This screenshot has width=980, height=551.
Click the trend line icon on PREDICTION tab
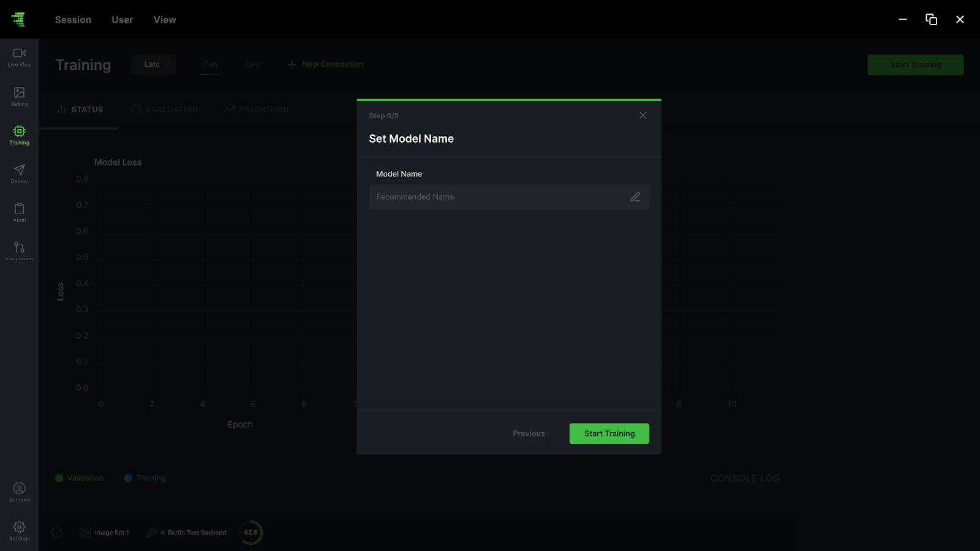(229, 110)
